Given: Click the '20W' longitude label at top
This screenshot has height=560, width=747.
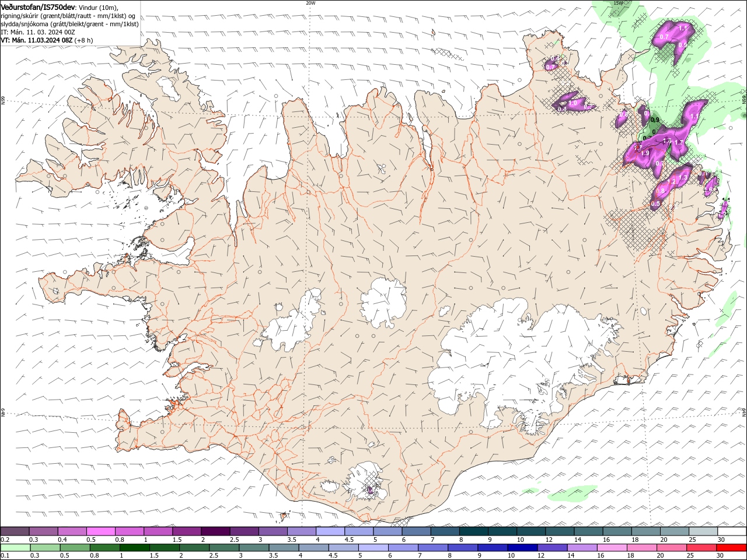Looking at the screenshot, I should (x=310, y=3).
